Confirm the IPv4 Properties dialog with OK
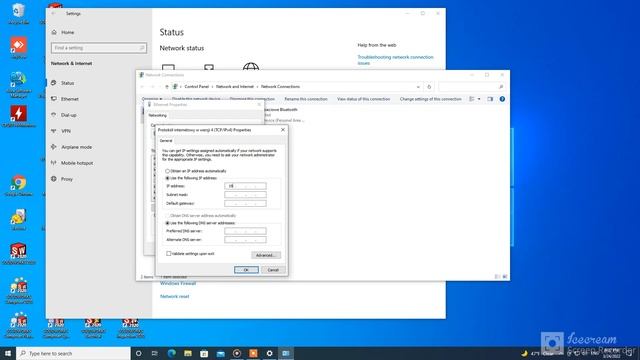The height and width of the screenshot is (360, 640). [x=246, y=270]
